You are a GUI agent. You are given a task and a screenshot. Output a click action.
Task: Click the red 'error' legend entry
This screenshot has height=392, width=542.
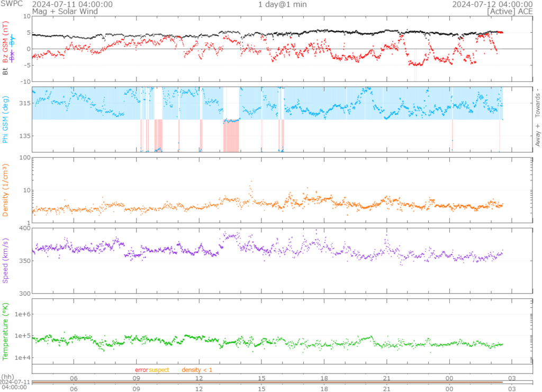pos(141,370)
